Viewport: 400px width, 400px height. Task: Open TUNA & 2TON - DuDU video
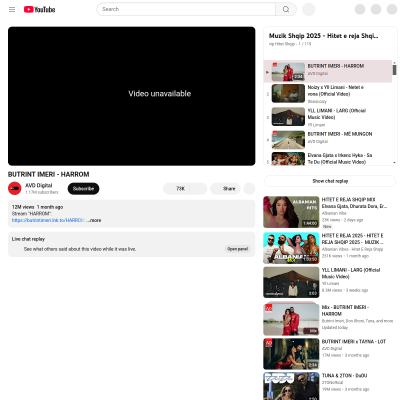[344, 376]
